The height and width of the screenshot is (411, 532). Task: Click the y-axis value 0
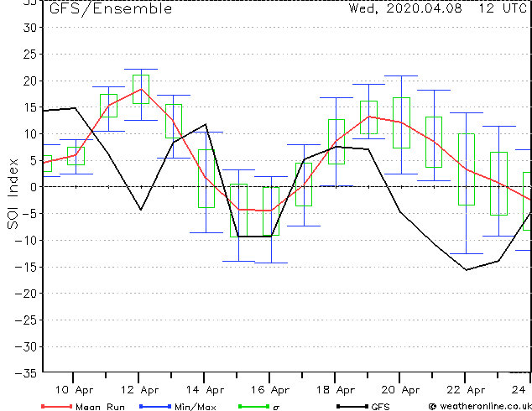[33, 187]
